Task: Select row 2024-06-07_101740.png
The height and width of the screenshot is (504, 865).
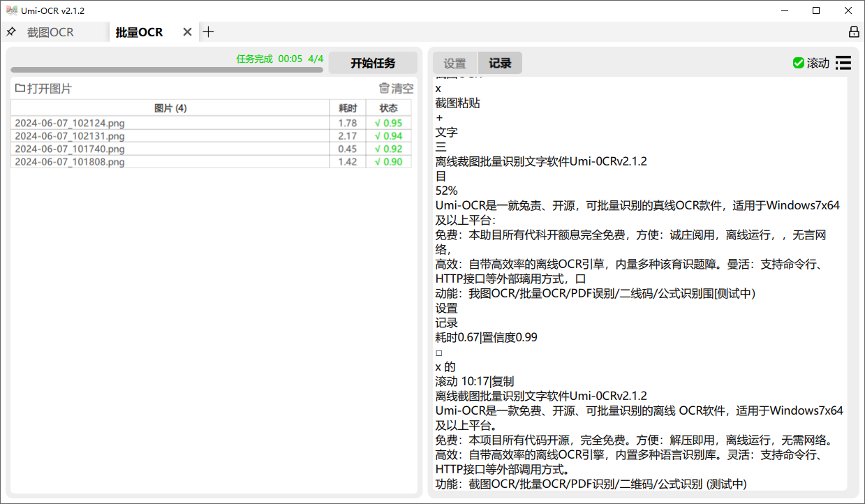Action: [x=211, y=149]
